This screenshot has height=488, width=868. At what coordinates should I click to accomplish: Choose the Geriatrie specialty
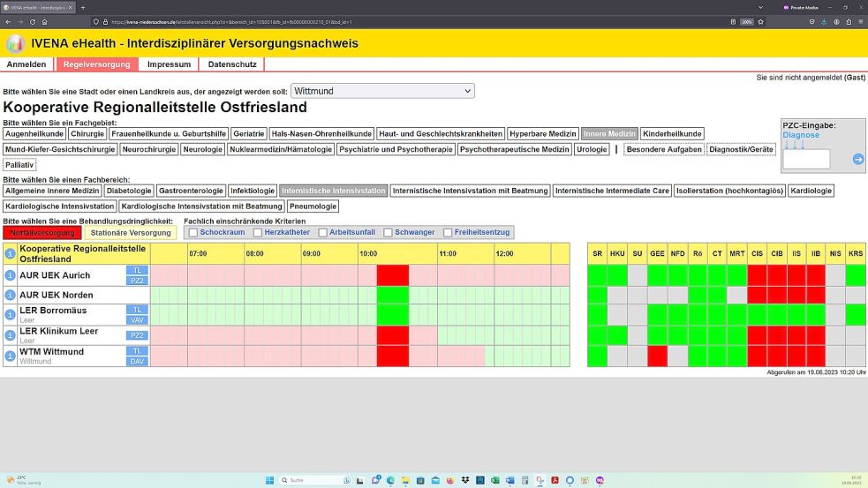[x=248, y=134]
